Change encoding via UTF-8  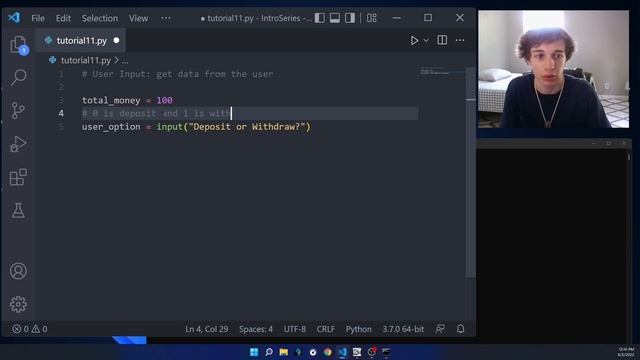(x=295, y=329)
